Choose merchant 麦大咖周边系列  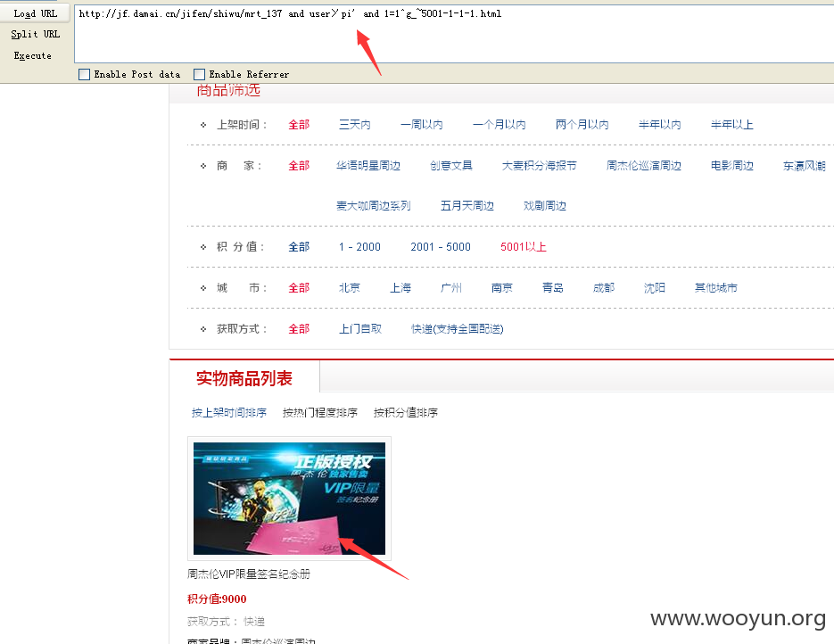[374, 205]
